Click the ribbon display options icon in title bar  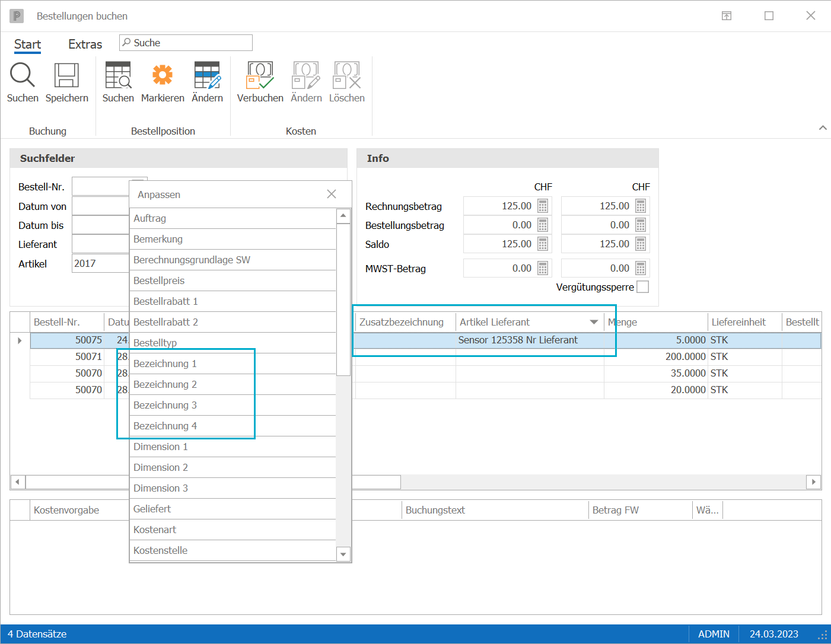pyautogui.click(x=727, y=16)
